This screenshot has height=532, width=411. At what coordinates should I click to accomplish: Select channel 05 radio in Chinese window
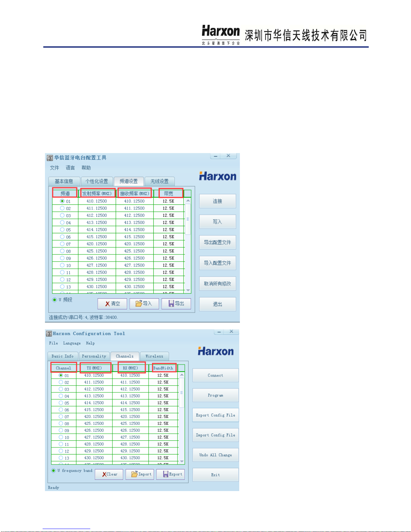tap(62, 230)
